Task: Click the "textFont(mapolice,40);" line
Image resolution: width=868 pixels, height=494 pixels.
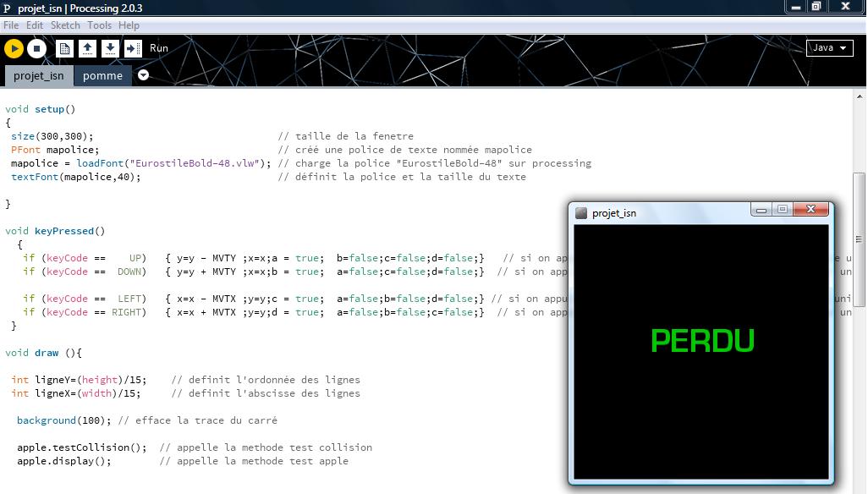Action: pos(76,177)
